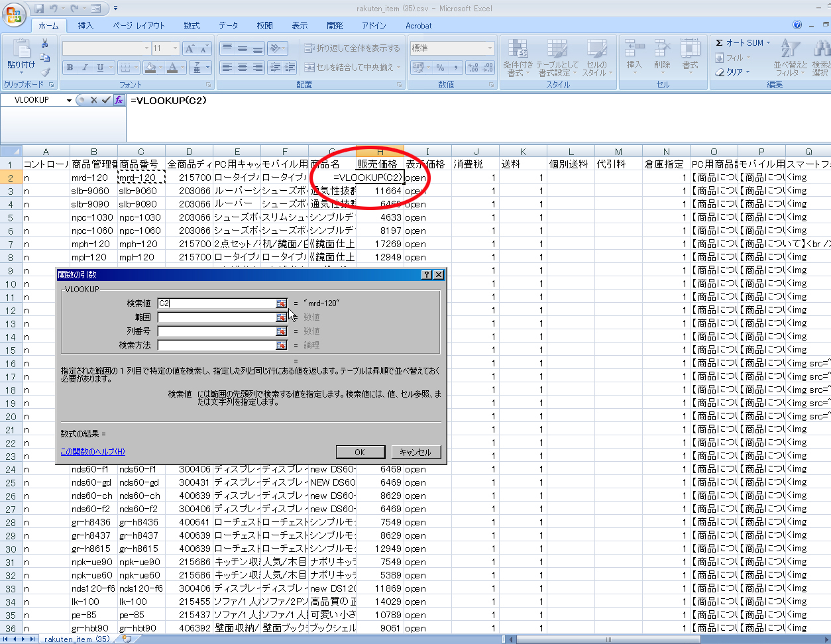Screen dimensions: 831x644
Task: Click the Cut scissors icon
Action: point(44,44)
